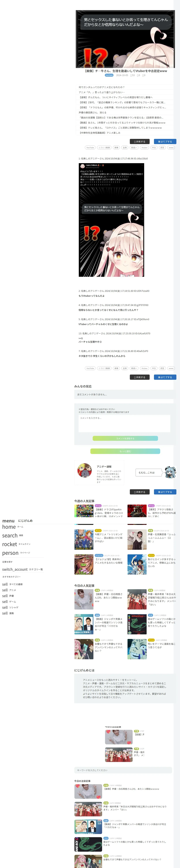Open the 負けヒロインが多すぎる article thumbnail

pos(137,564)
